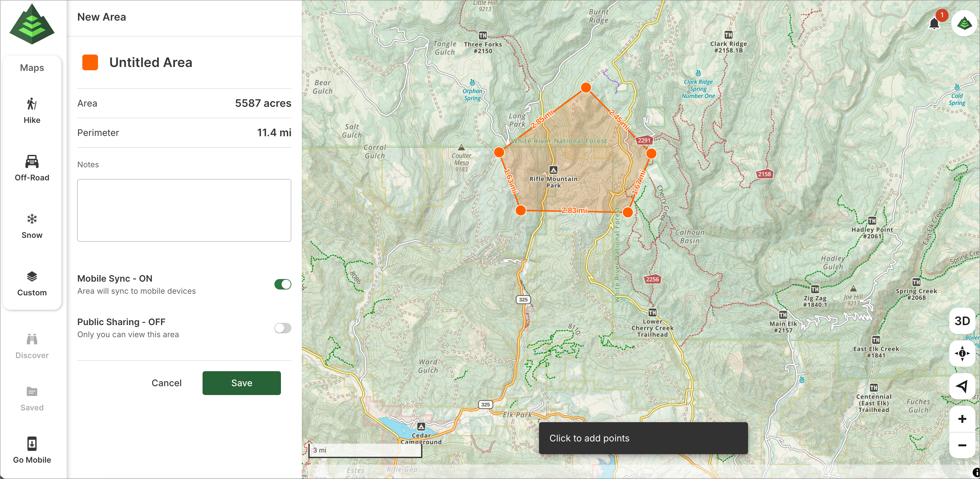
Task: Switch to the Snow map mode
Action: 32,225
